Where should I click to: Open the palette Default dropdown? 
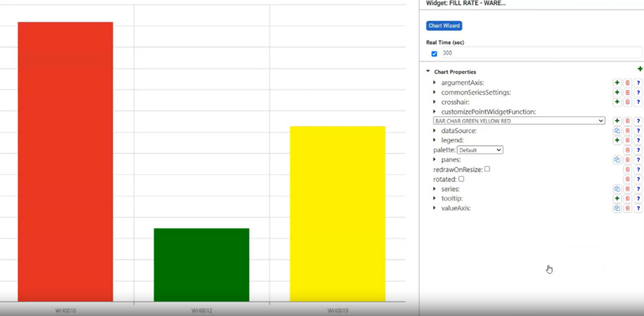tap(480, 150)
